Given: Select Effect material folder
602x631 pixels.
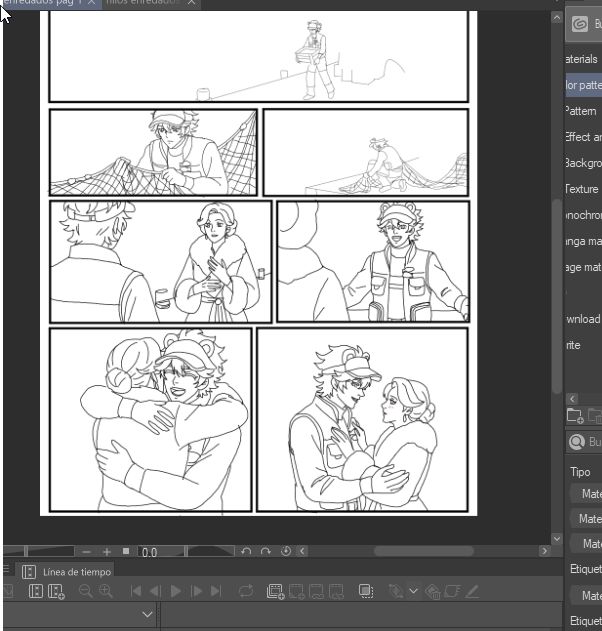Looking at the screenshot, I should (583, 137).
